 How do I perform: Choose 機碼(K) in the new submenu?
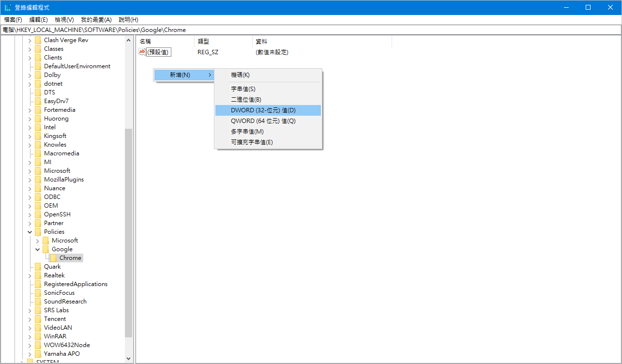[x=268, y=75]
